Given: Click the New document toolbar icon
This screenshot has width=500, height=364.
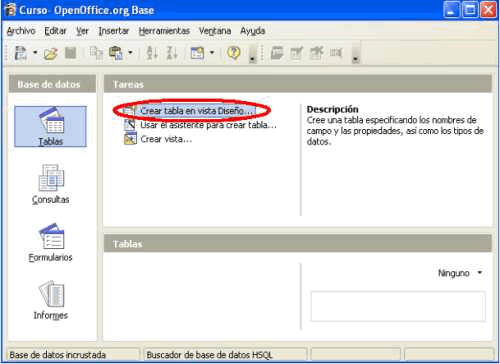Looking at the screenshot, I should [x=21, y=53].
